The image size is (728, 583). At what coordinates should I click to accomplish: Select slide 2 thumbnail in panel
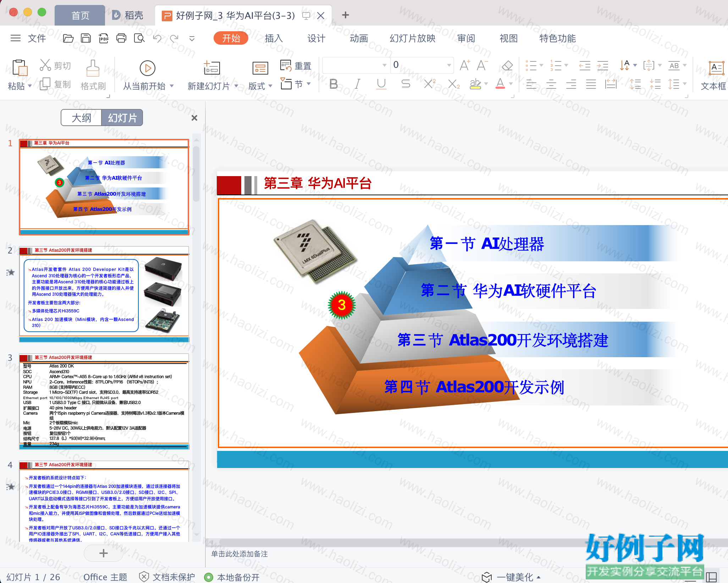pos(104,294)
